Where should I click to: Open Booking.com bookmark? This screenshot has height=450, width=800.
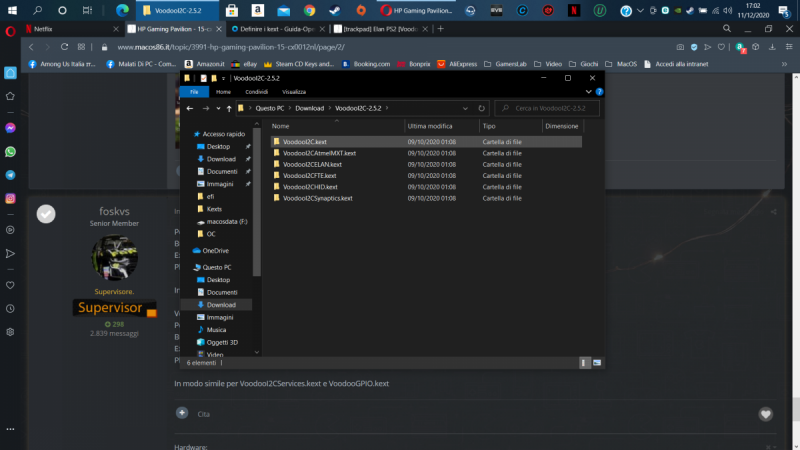tap(366, 64)
